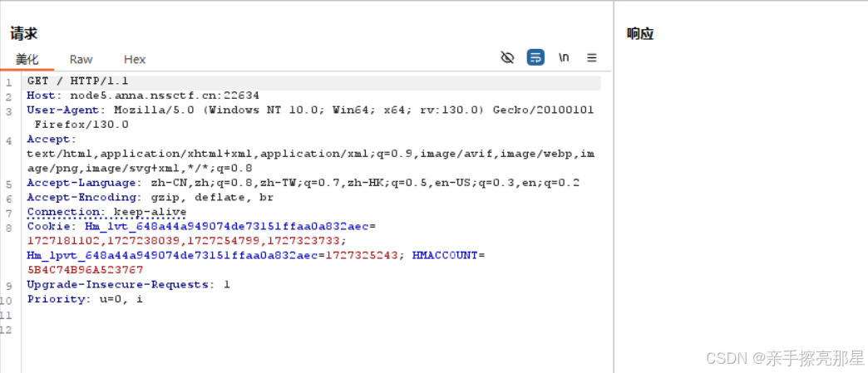Viewport: 868px width, 373px height.
Task: Toggle the line wrap icon button
Action: pos(535,57)
